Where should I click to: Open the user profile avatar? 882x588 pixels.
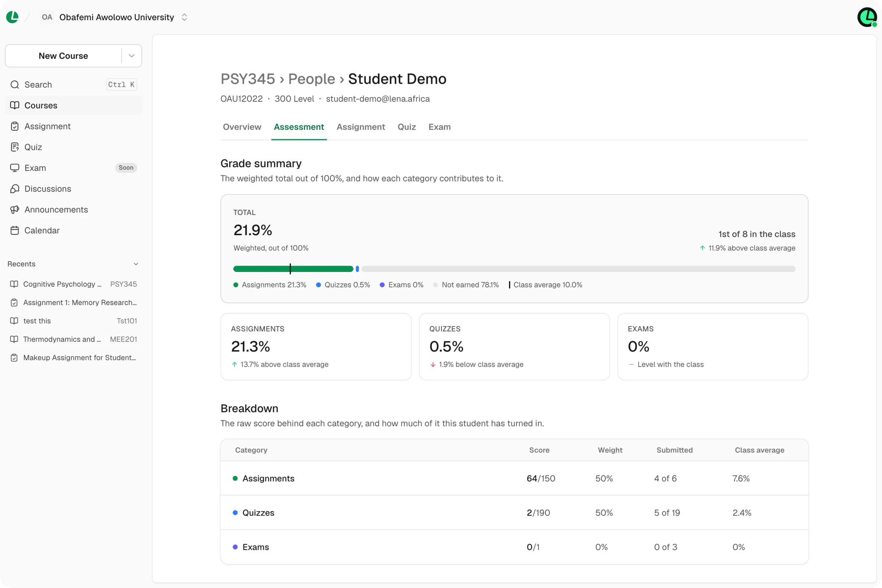[867, 17]
